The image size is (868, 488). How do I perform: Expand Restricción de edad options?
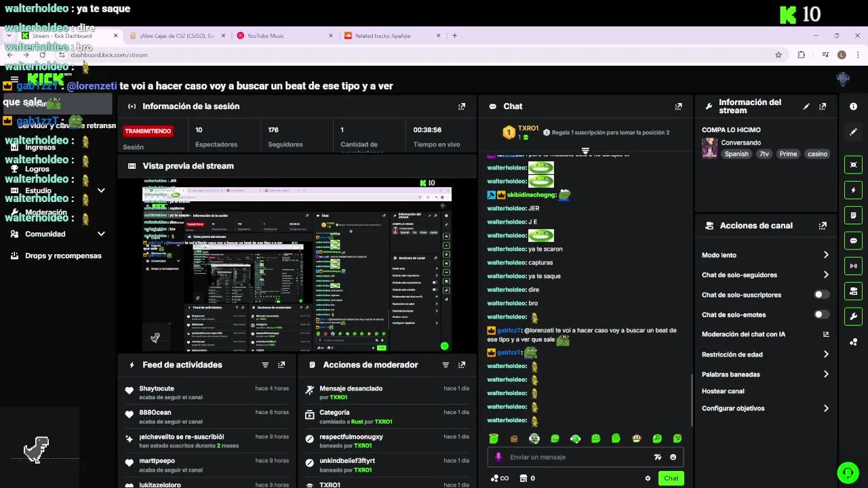pyautogui.click(x=826, y=354)
